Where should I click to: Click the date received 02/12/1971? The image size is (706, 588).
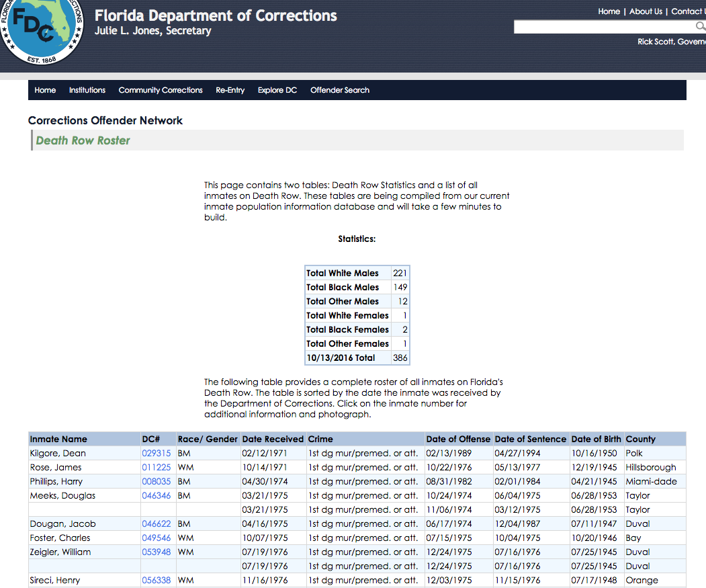tap(264, 454)
